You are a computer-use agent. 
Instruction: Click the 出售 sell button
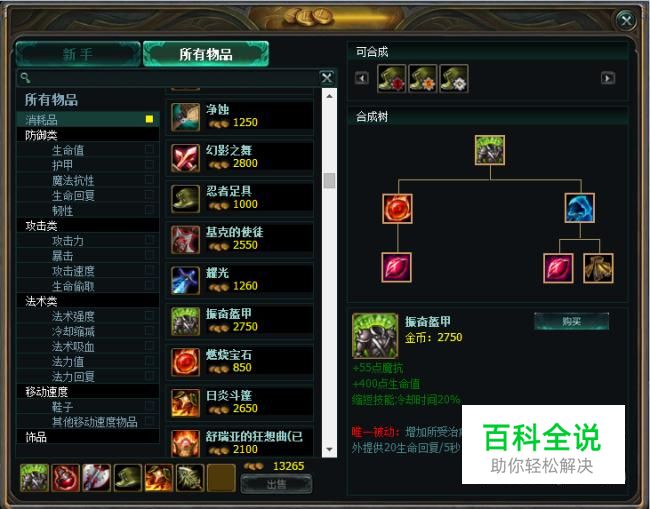point(276,484)
